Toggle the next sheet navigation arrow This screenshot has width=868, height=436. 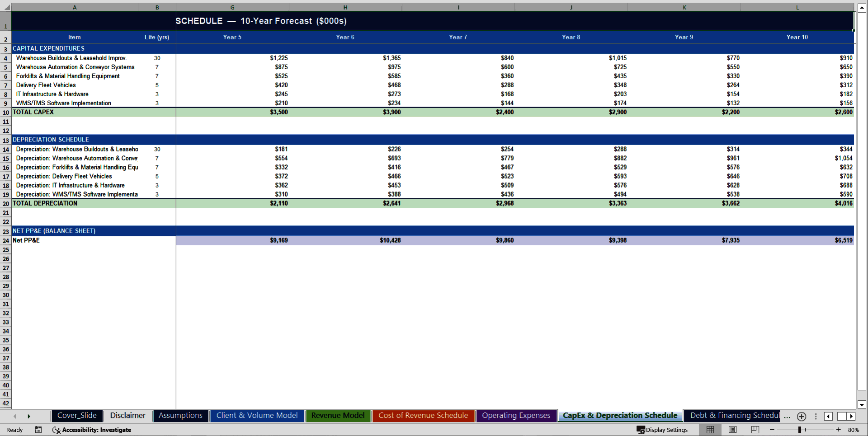[29, 416]
